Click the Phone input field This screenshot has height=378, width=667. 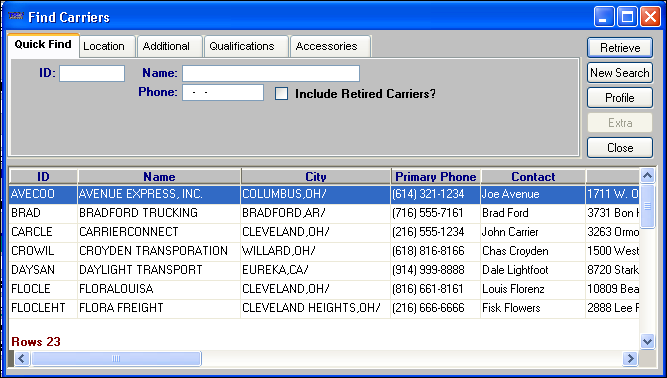223,93
